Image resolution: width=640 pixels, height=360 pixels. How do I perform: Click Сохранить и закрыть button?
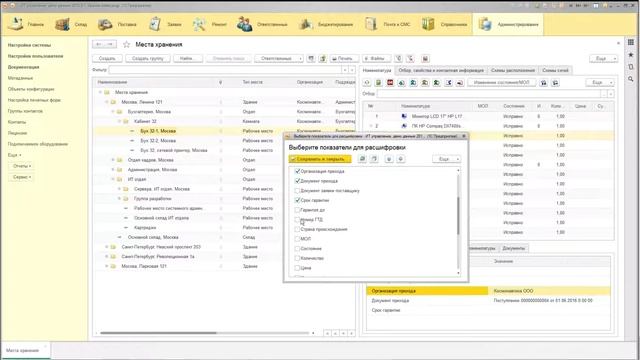point(320,159)
